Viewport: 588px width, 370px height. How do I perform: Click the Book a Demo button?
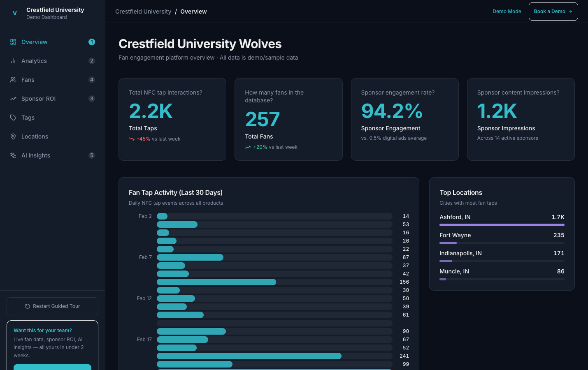[553, 12]
